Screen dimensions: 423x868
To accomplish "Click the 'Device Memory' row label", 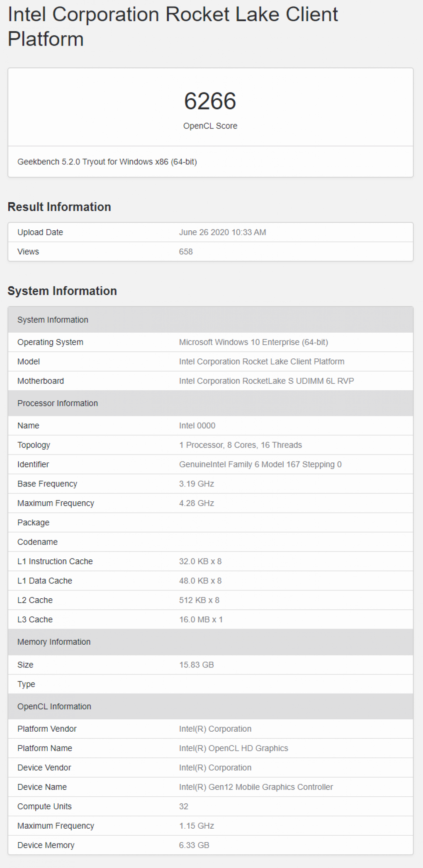I will click(x=46, y=845).
